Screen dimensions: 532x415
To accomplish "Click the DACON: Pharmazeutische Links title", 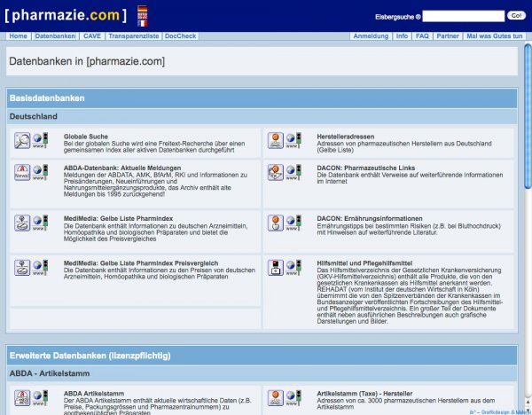I will (366, 168).
